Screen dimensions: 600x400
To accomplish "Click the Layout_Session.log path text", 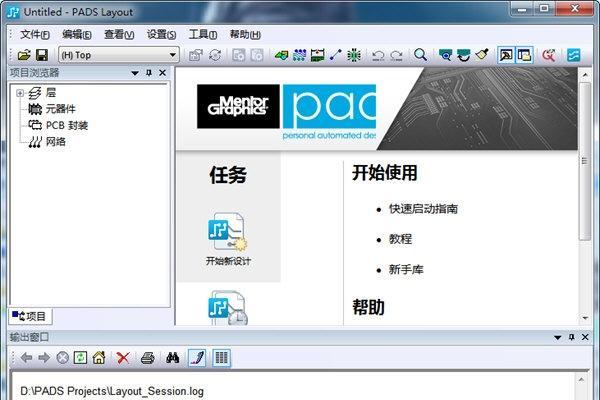I will tap(112, 392).
